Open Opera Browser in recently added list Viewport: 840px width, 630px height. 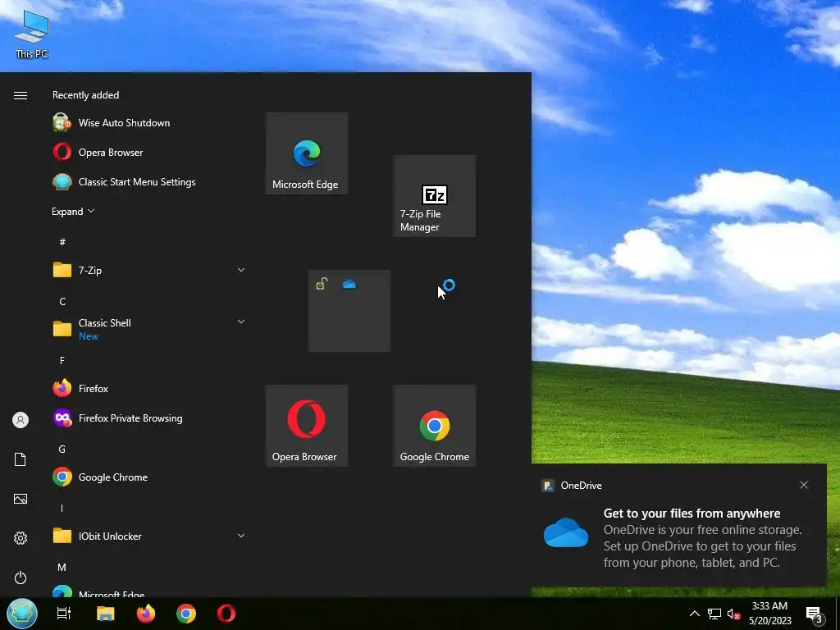(x=149, y=152)
